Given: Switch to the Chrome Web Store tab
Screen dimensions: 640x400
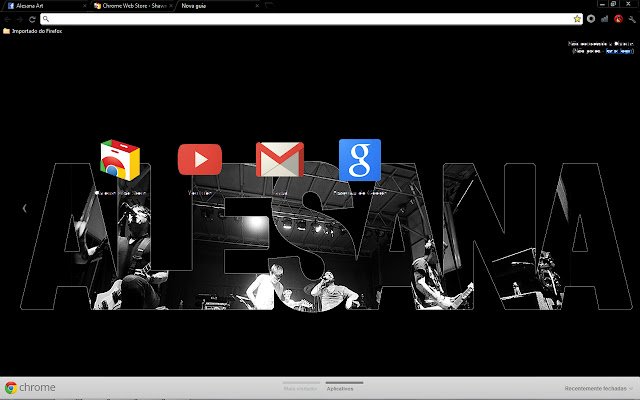Looking at the screenshot, I should [x=135, y=6].
